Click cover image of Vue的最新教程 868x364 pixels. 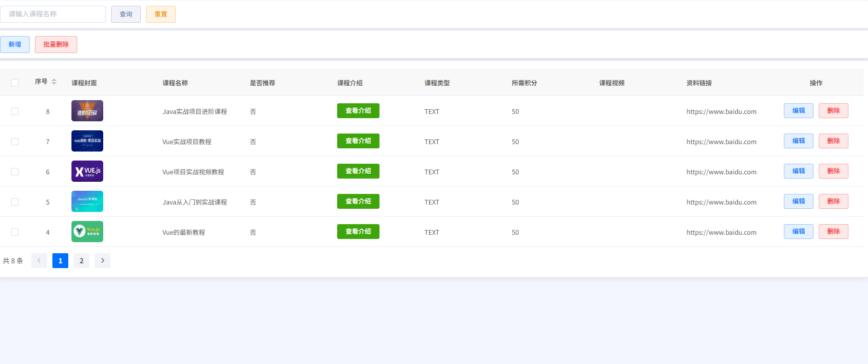point(87,232)
